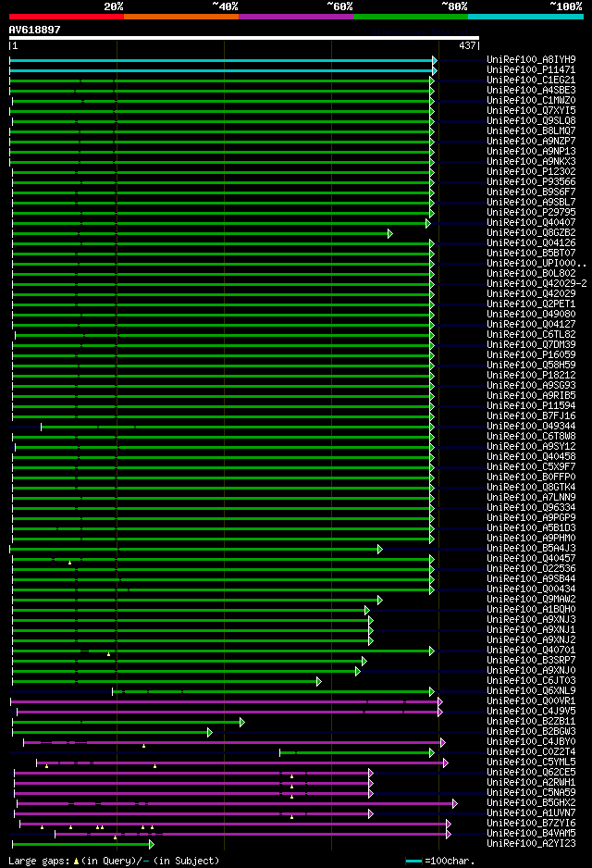
Task: Select the purple C5YML5 alignment bar
Action: pos(240,763)
